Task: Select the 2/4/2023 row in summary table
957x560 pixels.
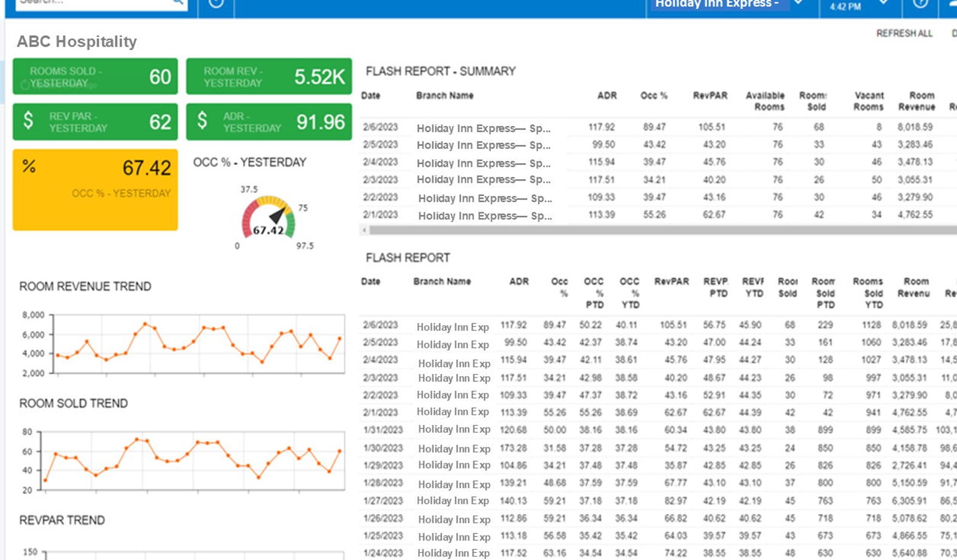Action: [658, 162]
